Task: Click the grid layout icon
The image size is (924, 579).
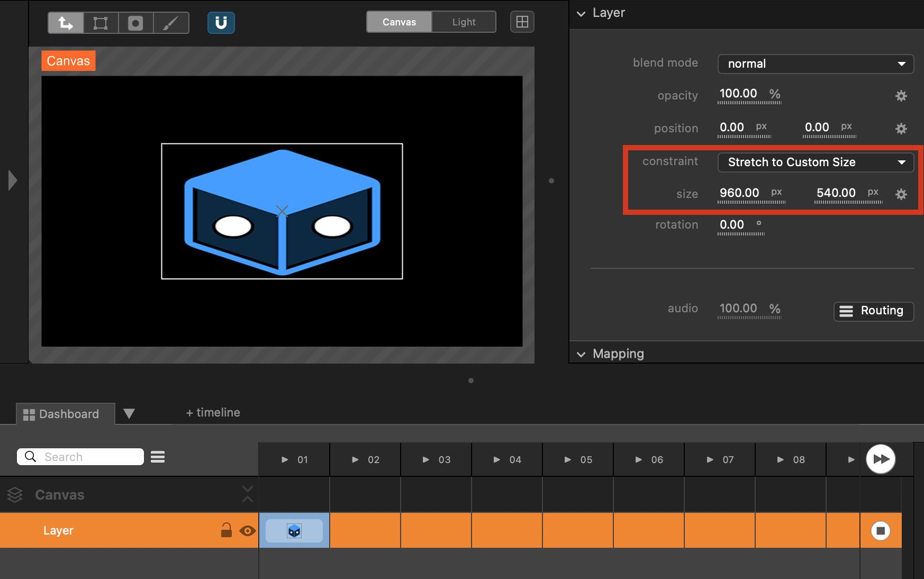Action: tap(522, 22)
